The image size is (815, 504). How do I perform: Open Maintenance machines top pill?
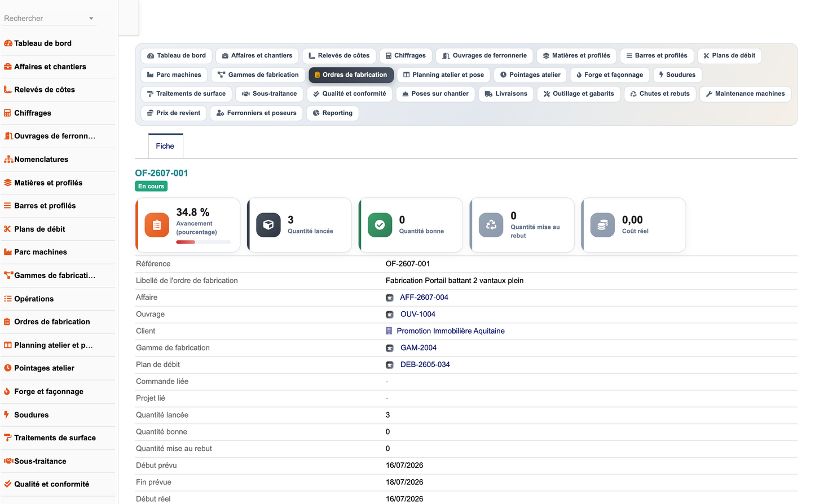click(745, 94)
